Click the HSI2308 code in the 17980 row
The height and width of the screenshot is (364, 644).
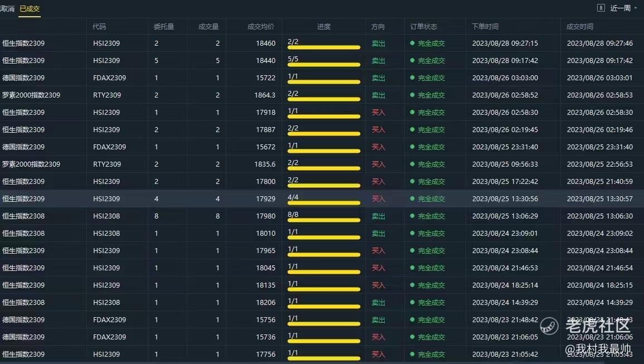pyautogui.click(x=106, y=216)
